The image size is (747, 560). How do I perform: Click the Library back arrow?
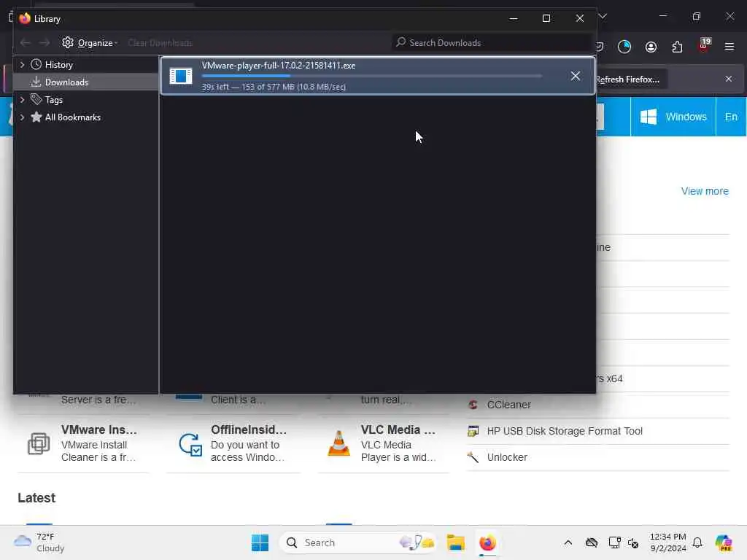26,43
